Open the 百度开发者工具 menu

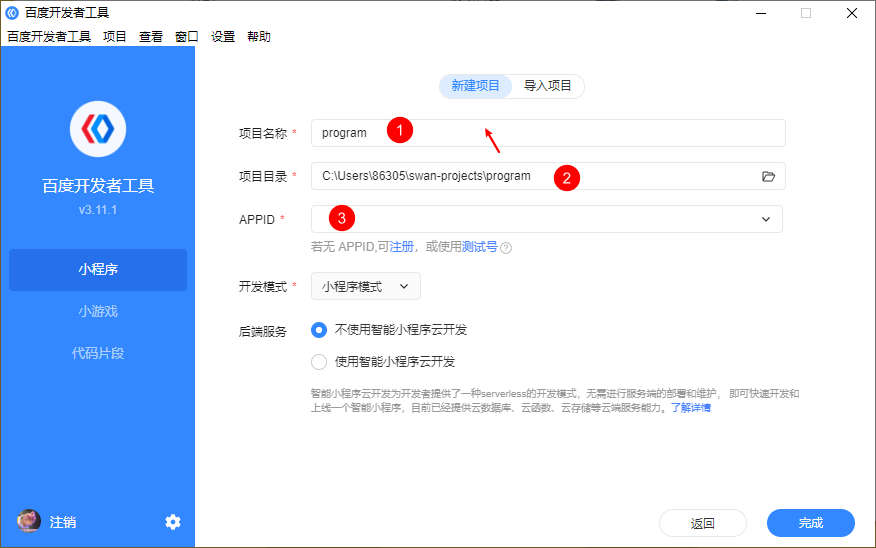pos(49,37)
